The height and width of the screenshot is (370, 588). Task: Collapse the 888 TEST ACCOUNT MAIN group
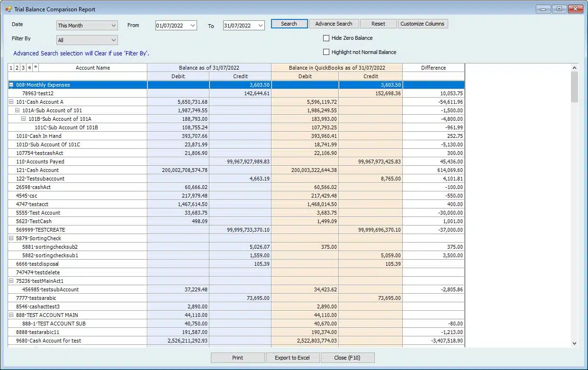click(11, 315)
